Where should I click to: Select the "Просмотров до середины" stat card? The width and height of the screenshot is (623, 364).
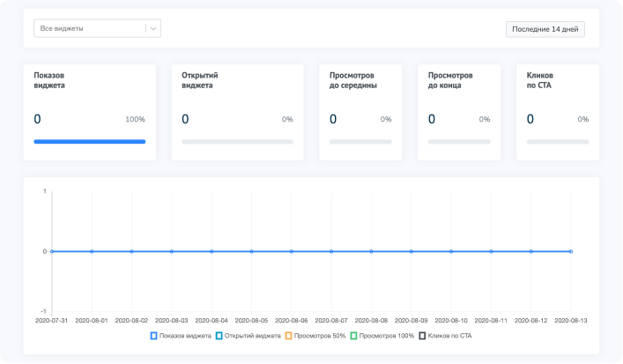click(360, 112)
